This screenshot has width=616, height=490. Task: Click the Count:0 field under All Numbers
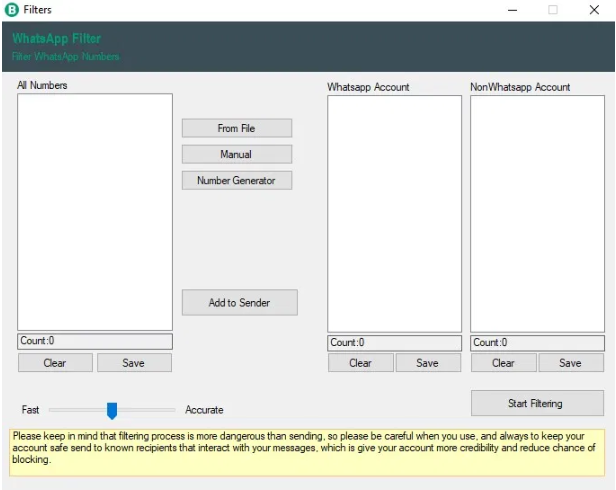pyautogui.click(x=95, y=341)
